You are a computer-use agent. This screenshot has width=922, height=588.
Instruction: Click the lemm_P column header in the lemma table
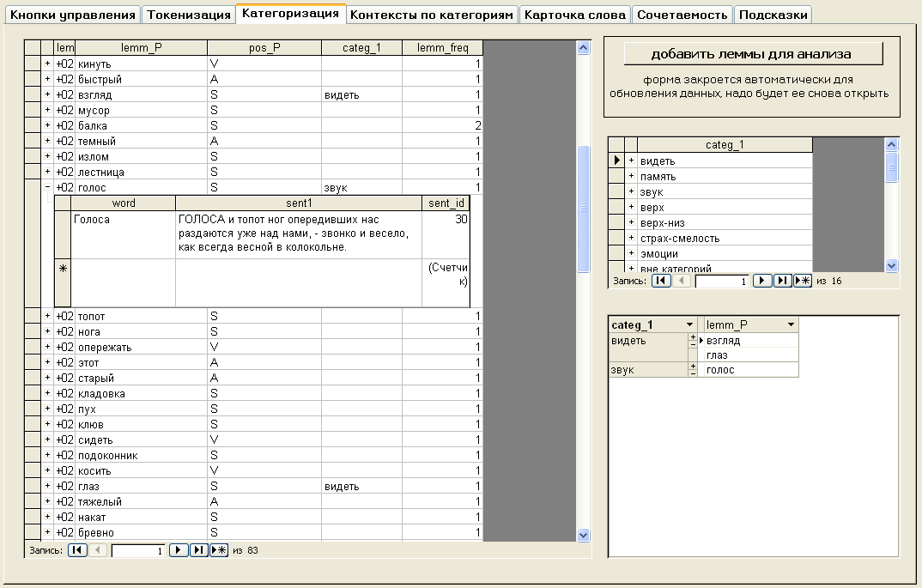141,47
